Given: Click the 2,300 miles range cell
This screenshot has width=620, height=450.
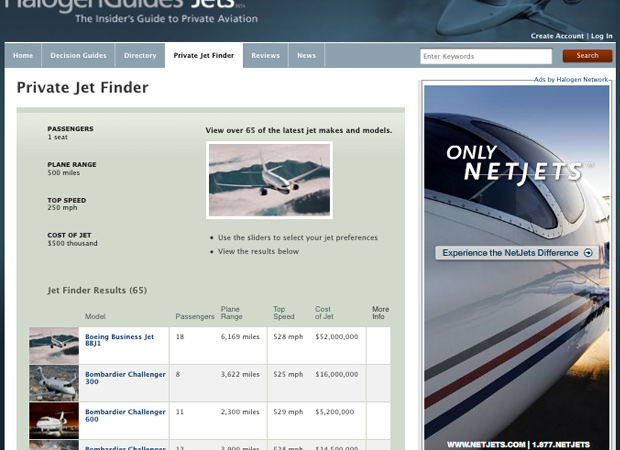Looking at the screenshot, I should click(x=240, y=412).
